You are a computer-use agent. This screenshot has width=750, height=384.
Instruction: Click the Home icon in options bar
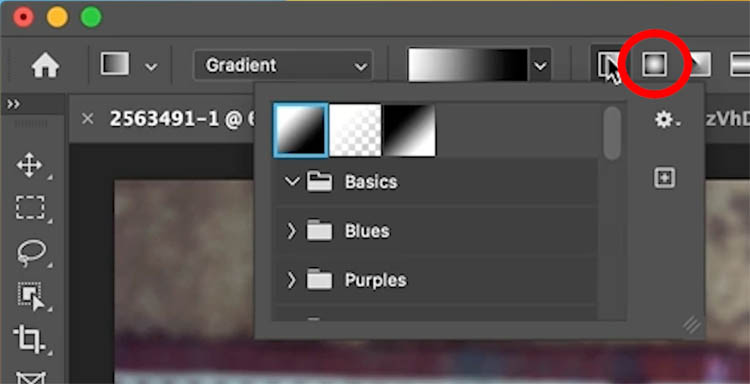click(x=45, y=66)
